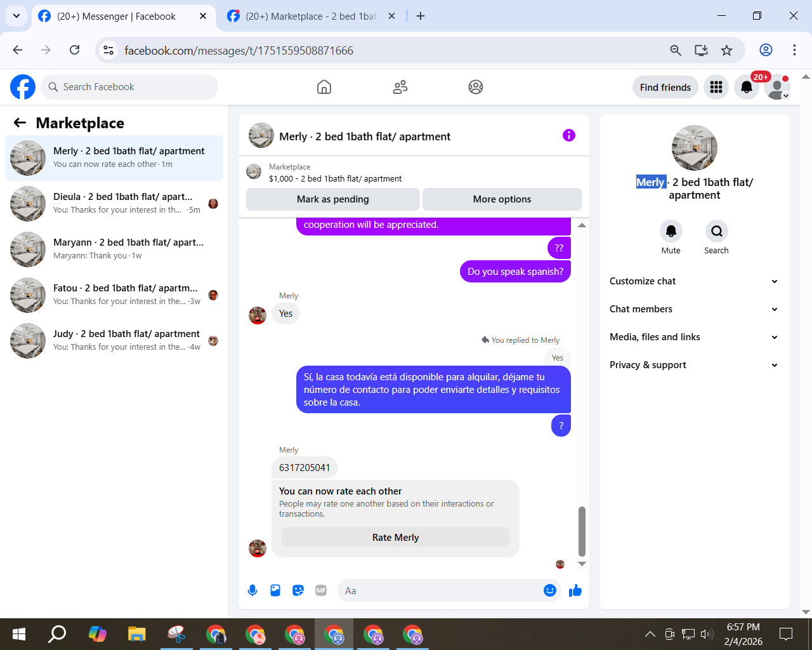
Task: Go back in browser history
Action: pos(18,50)
